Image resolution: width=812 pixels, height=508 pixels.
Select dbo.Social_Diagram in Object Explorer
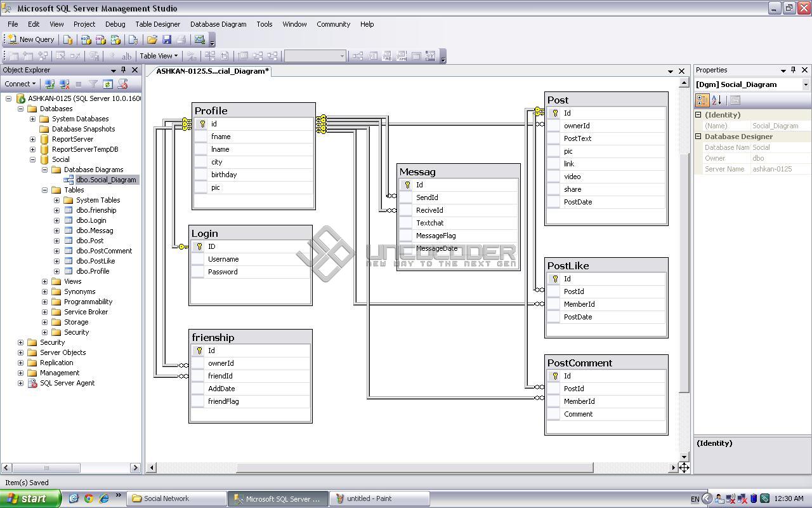tap(105, 180)
